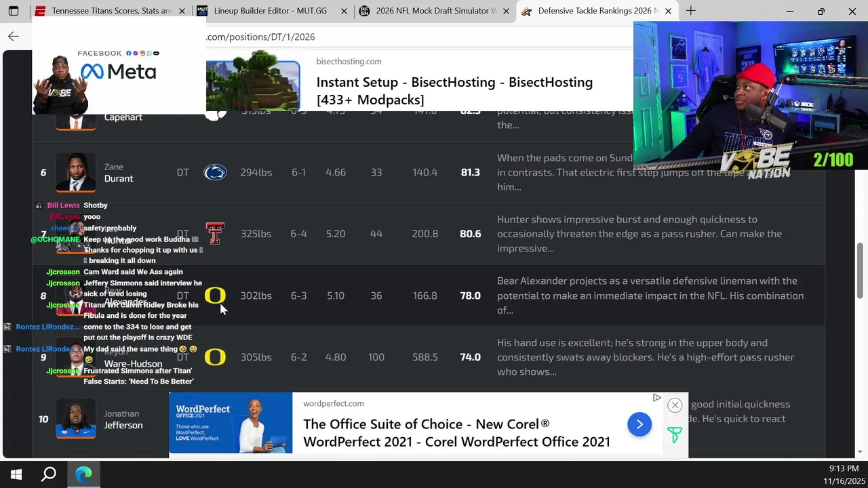Click the green Freestar logo icon
868x488 pixels.
(x=675, y=434)
